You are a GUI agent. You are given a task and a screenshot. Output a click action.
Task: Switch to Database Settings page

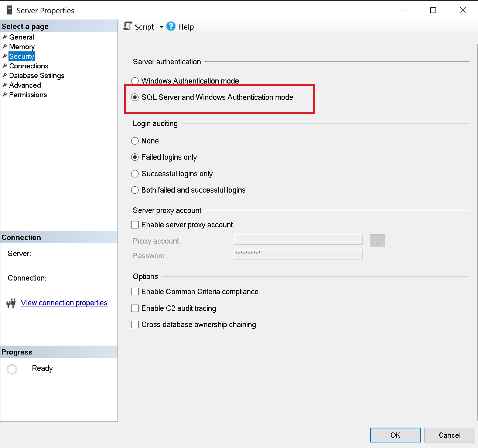coord(37,75)
